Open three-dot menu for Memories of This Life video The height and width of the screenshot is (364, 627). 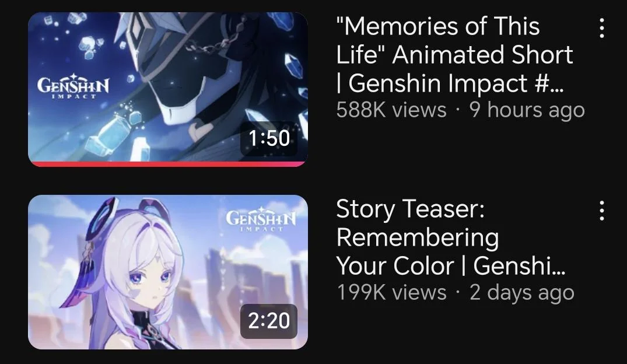tap(601, 28)
